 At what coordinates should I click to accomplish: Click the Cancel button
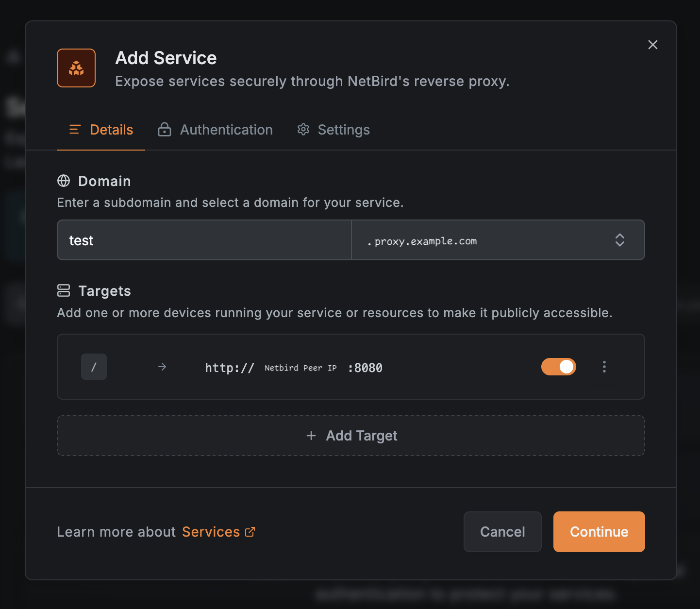pyautogui.click(x=502, y=532)
